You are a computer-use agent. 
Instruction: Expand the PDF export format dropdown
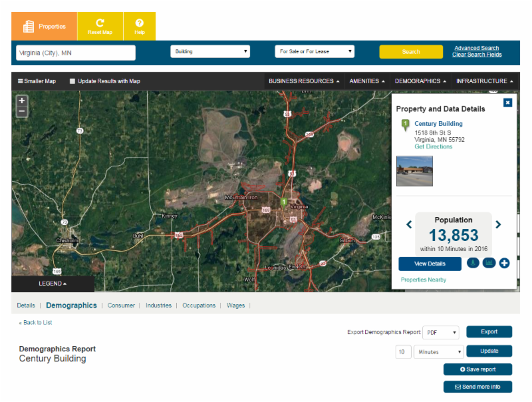pyautogui.click(x=441, y=332)
